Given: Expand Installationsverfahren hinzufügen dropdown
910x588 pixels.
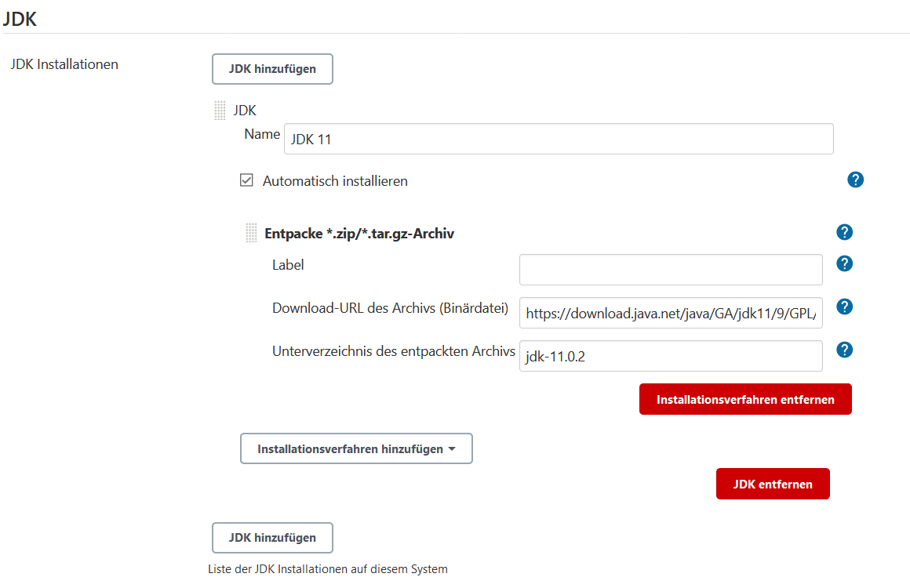Looking at the screenshot, I should click(x=356, y=449).
